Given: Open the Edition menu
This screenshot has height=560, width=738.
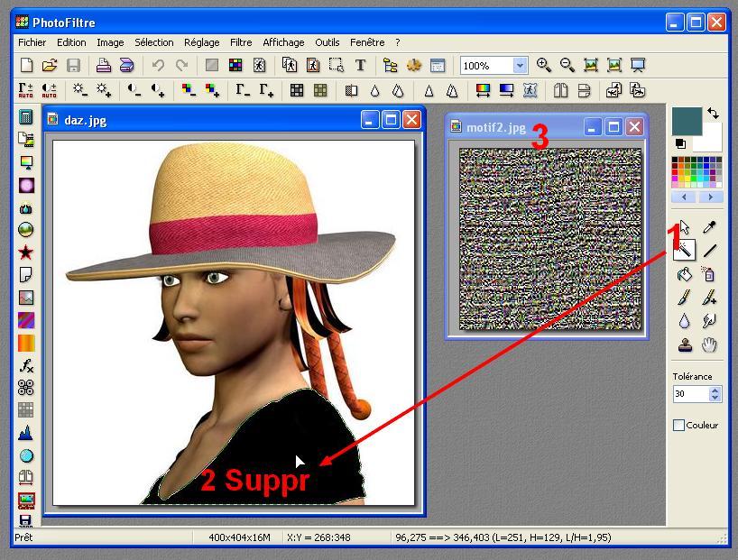Looking at the screenshot, I should [x=71, y=42].
